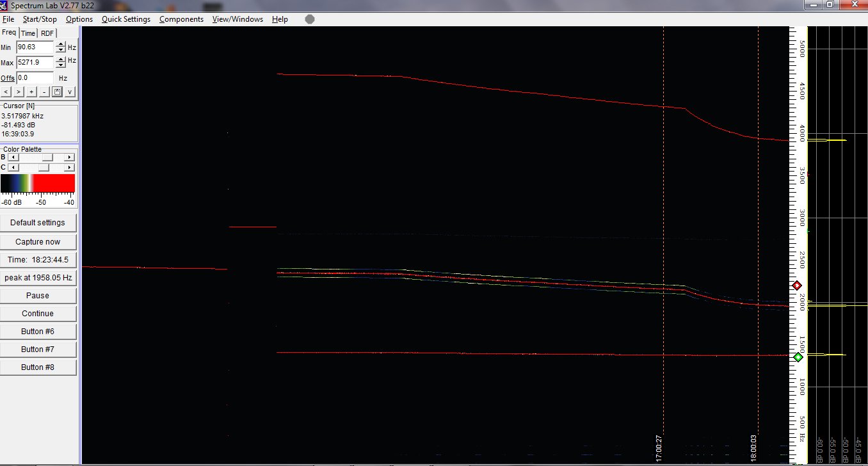Click the Default settings button
This screenshot has height=466, width=868.
click(x=38, y=223)
